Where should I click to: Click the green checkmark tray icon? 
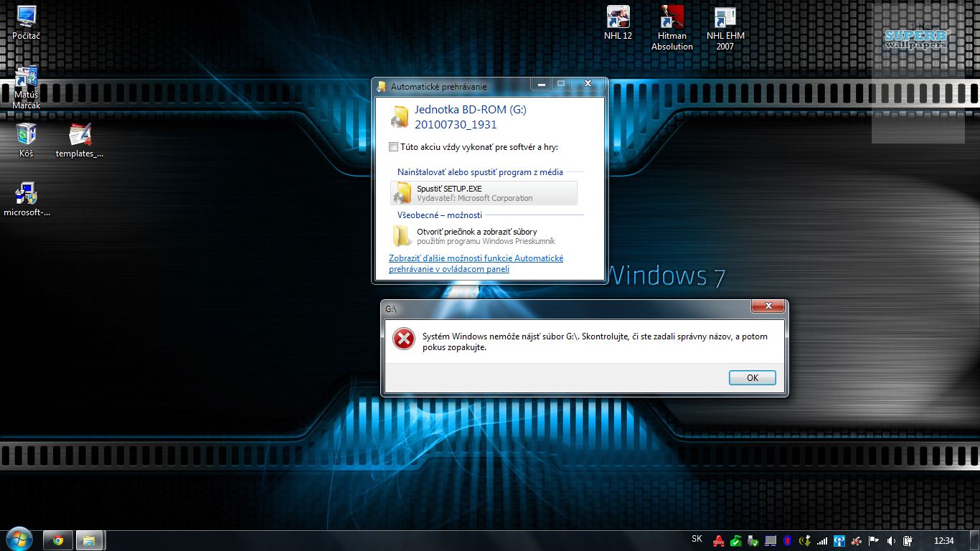pos(736,540)
